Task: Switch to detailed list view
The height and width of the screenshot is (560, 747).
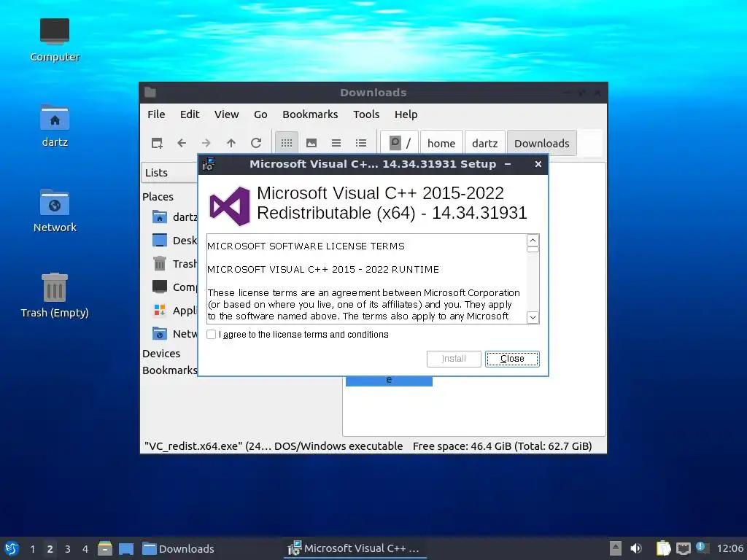Action: point(361,143)
